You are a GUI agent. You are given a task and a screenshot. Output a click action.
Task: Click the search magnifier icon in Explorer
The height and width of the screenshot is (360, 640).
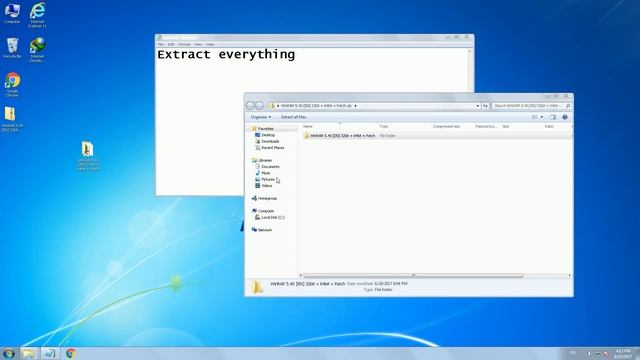568,106
